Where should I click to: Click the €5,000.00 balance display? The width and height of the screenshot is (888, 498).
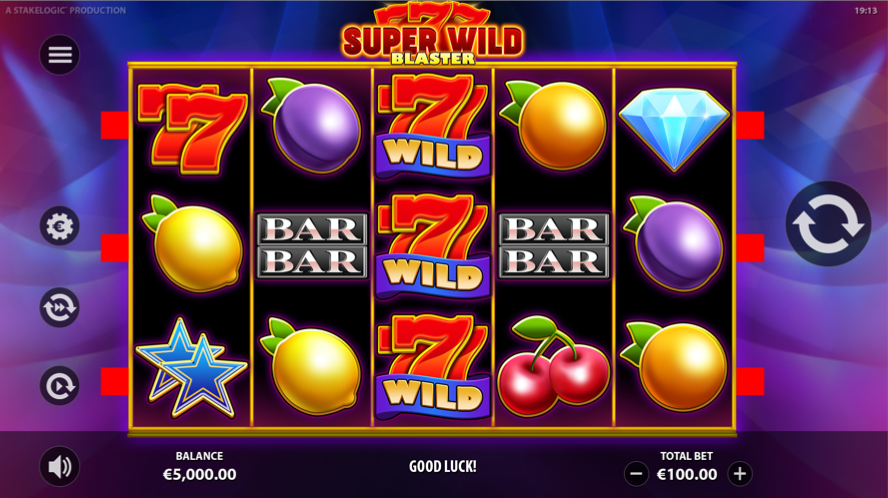click(199, 474)
